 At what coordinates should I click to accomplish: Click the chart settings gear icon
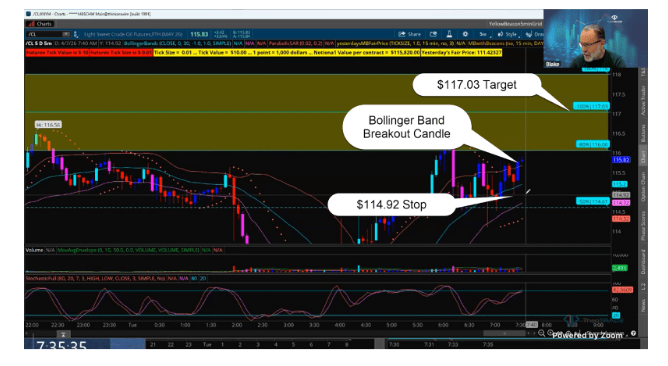[x=465, y=34]
